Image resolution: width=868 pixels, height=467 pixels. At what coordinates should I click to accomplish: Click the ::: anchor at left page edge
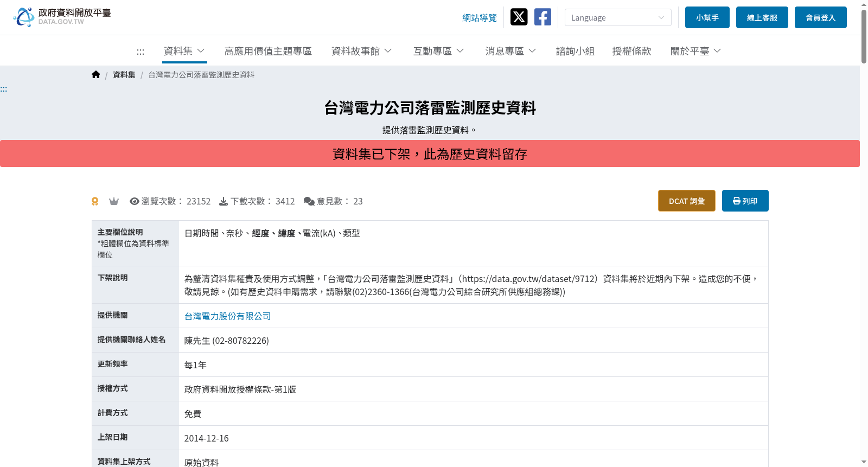[4, 89]
